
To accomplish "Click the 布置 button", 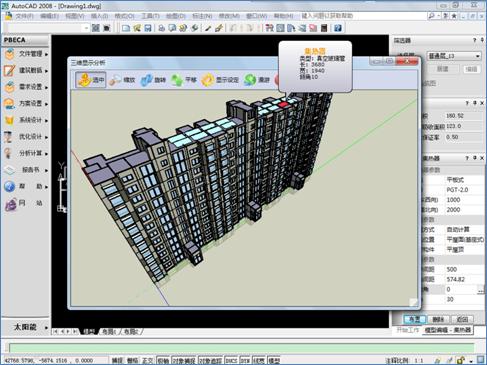I will click(x=414, y=319).
